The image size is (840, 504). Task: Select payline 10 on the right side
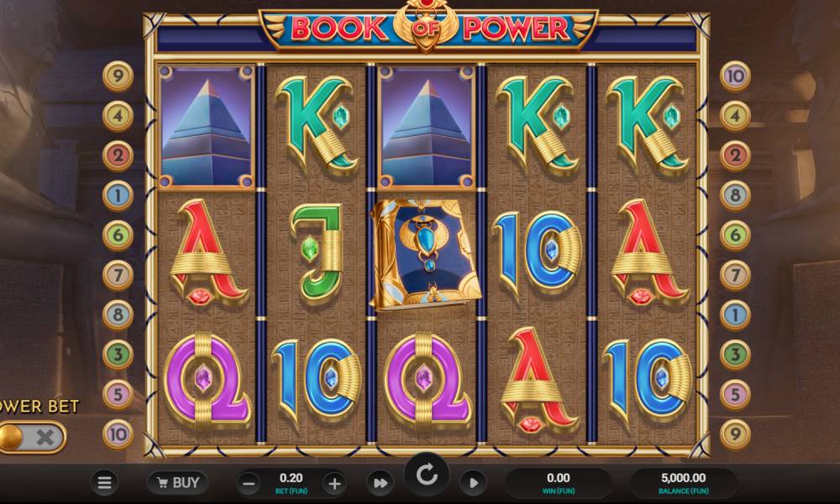735,76
